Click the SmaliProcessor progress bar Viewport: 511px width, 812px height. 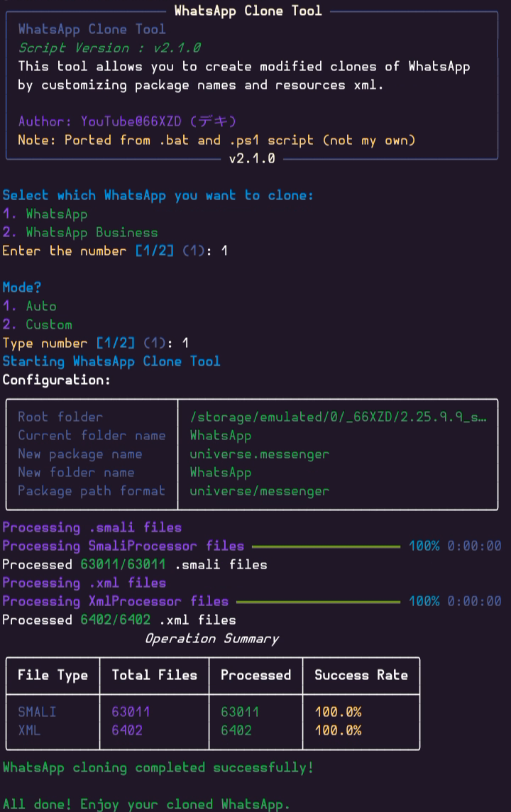coord(326,547)
